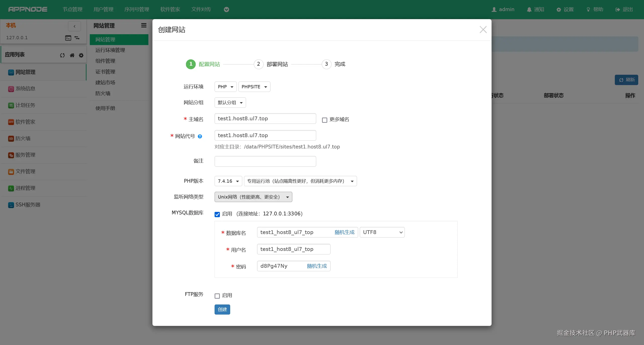Image resolution: width=644 pixels, height=345 pixels.
Task: Enable the FTP服务 启用 checkbox
Action: click(x=217, y=296)
